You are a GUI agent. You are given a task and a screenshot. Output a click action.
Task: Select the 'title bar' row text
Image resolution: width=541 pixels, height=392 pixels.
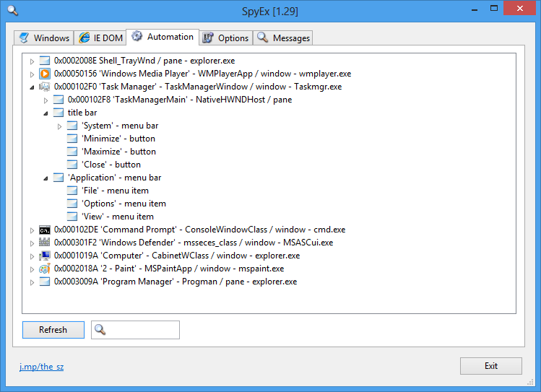click(82, 113)
